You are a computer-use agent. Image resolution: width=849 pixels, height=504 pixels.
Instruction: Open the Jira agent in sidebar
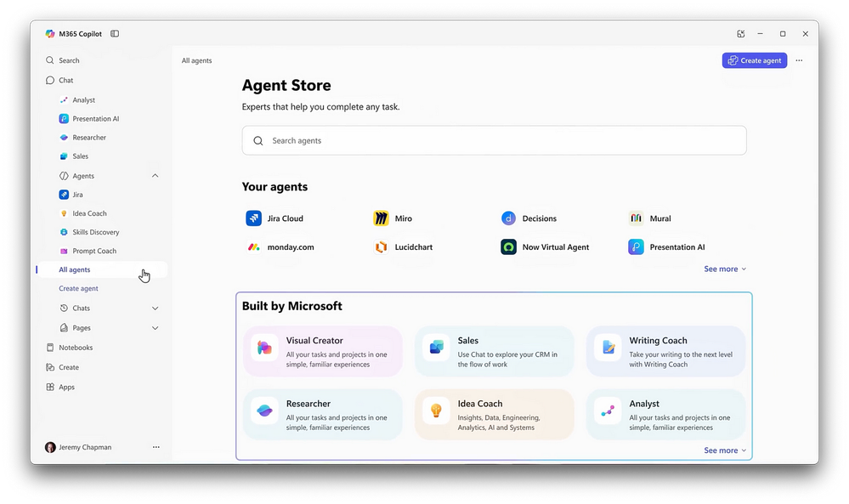(77, 195)
